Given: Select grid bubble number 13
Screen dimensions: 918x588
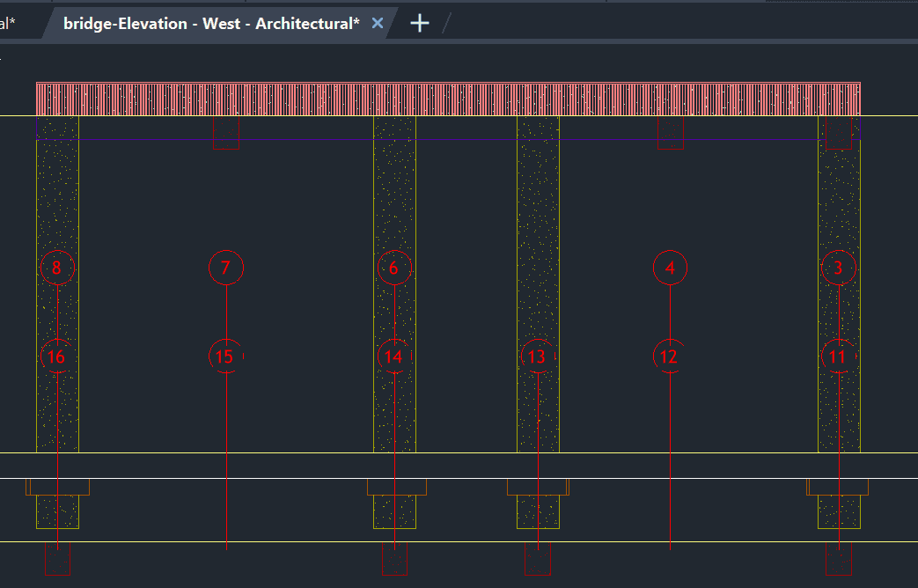Looking at the screenshot, I should point(537,356).
